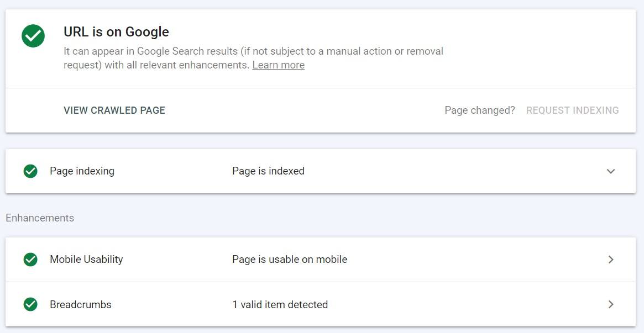Open the Page is indexed status row
This screenshot has width=644, height=333.
tap(268, 171)
